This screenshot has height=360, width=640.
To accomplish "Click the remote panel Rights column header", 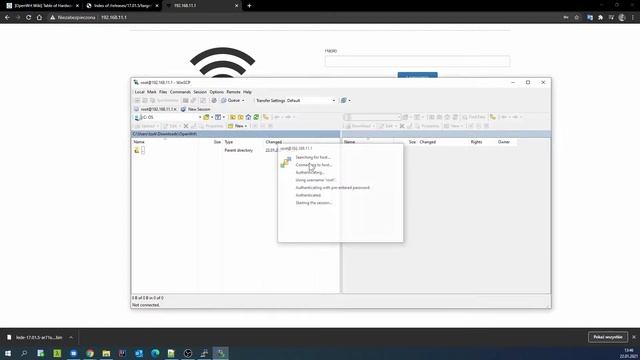I will [476, 142].
